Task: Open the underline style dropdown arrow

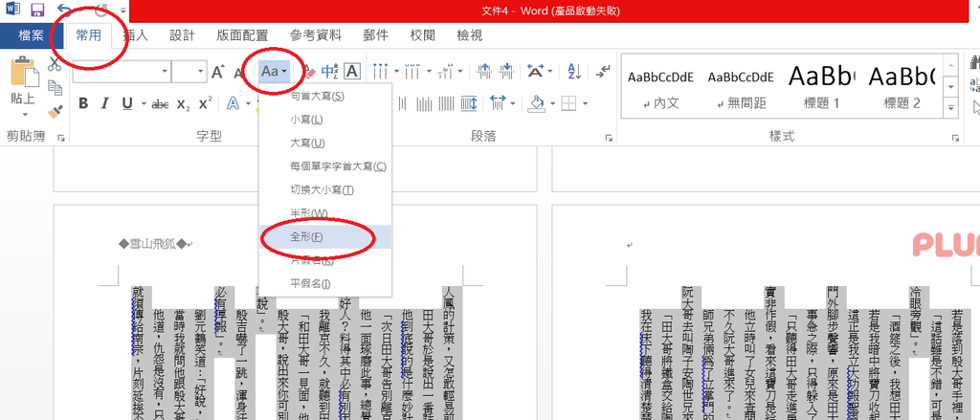Action: tap(144, 103)
